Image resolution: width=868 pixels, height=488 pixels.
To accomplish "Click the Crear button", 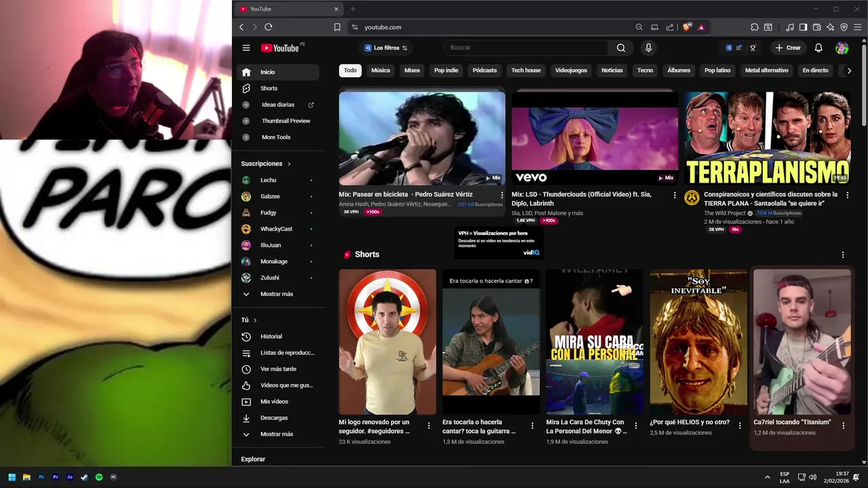I will tap(788, 47).
